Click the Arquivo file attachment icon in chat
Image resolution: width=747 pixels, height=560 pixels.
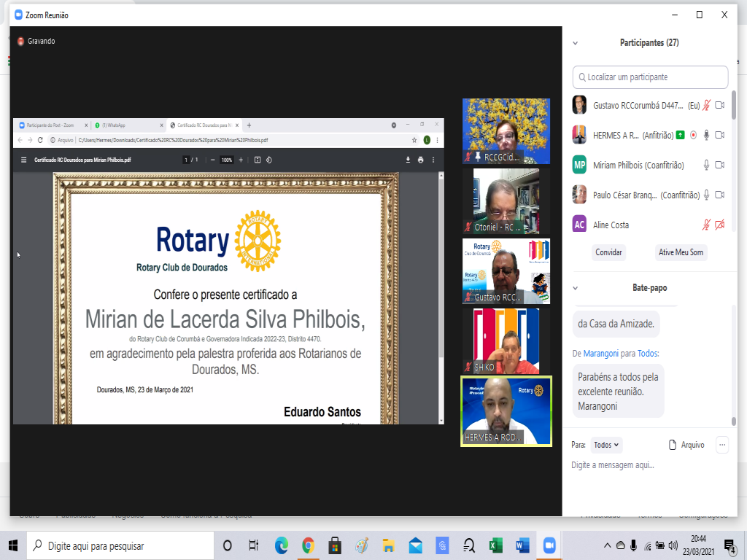[673, 445]
